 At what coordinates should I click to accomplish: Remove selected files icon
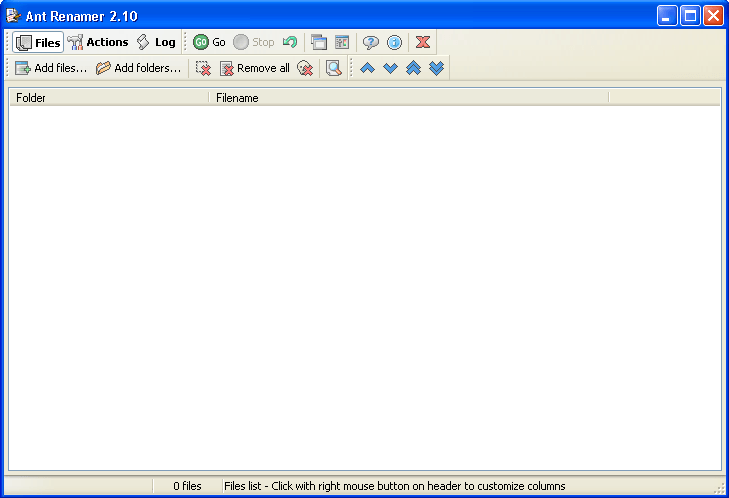203,68
